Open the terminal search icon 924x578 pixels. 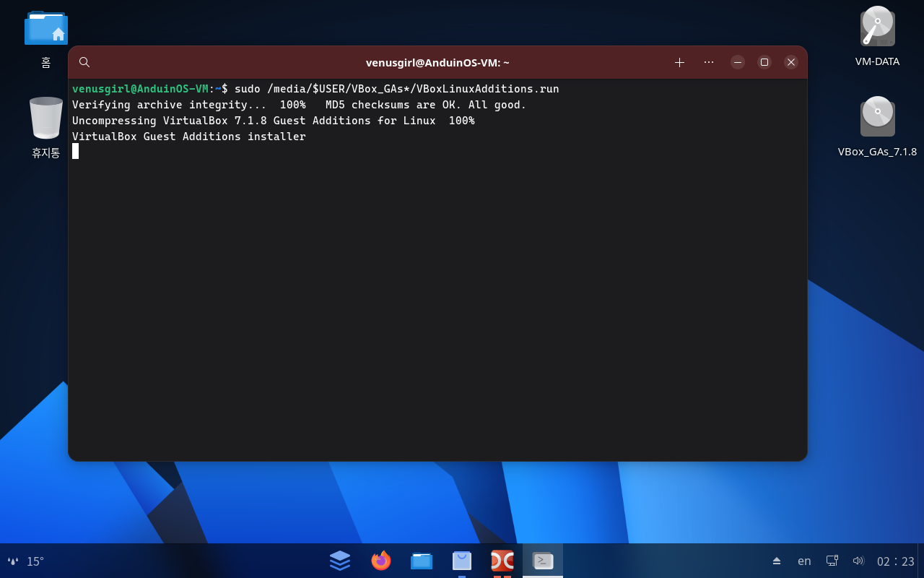[x=84, y=62]
